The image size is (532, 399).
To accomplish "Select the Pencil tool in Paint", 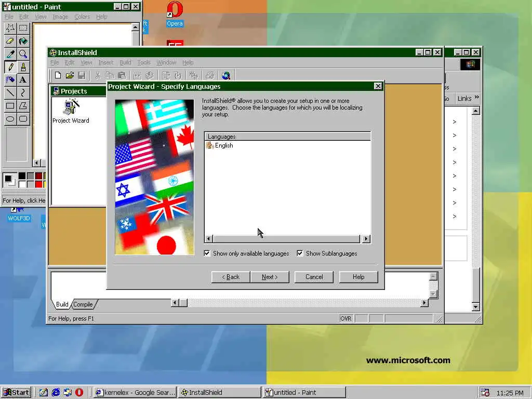I will click(10, 67).
